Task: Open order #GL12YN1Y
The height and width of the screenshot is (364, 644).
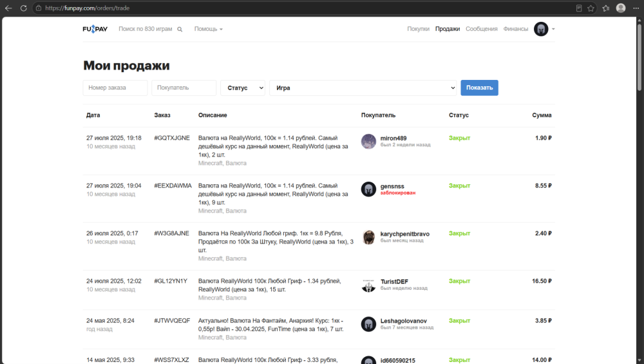Action: tap(171, 281)
